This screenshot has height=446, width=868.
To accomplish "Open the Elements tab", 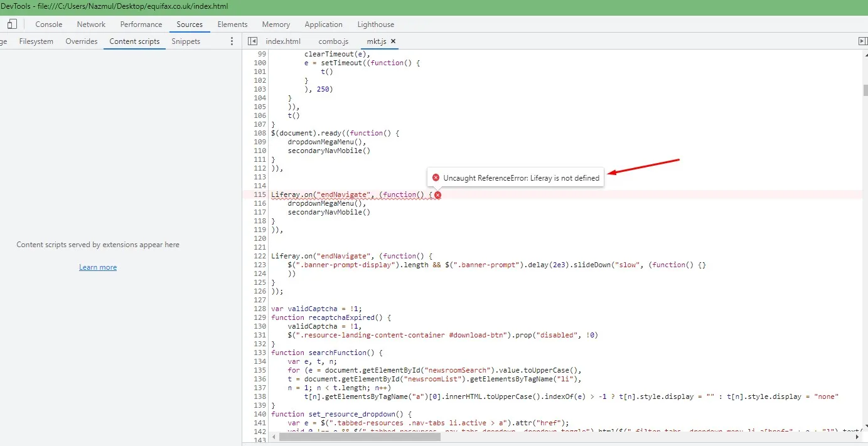I will (x=233, y=24).
